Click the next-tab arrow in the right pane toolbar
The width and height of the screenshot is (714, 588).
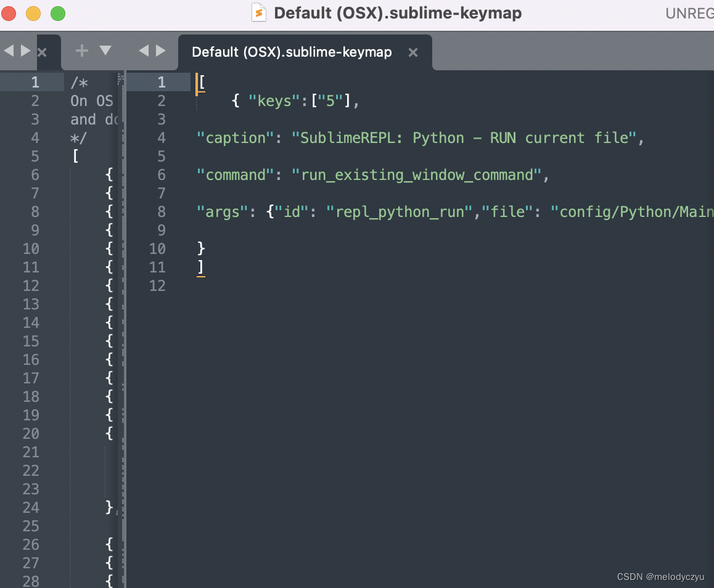pyautogui.click(x=159, y=52)
